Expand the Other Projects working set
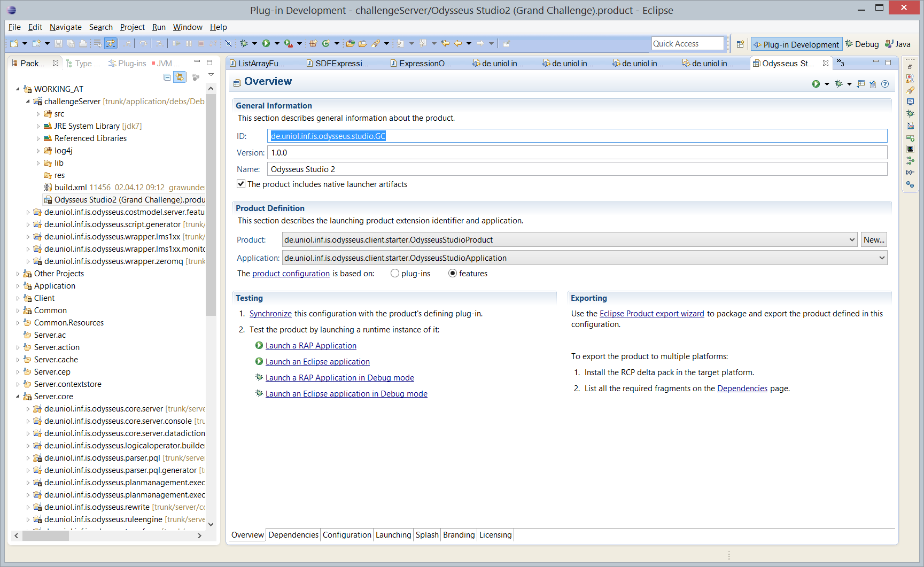Screen dimensions: 924x567 [x=18, y=274]
